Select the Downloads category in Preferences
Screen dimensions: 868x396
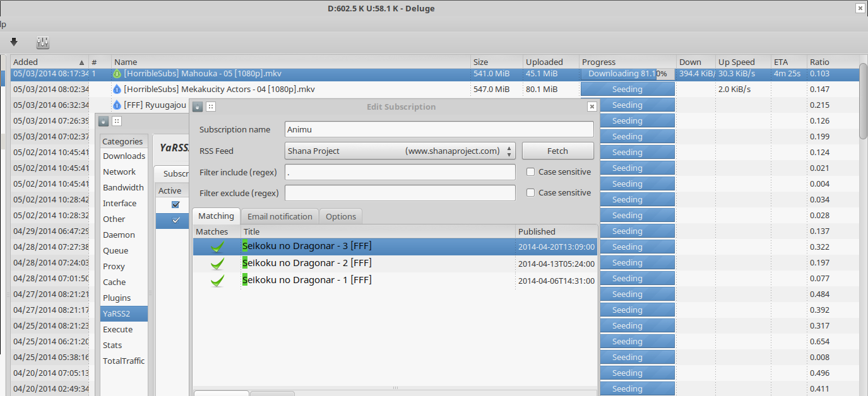pyautogui.click(x=124, y=156)
